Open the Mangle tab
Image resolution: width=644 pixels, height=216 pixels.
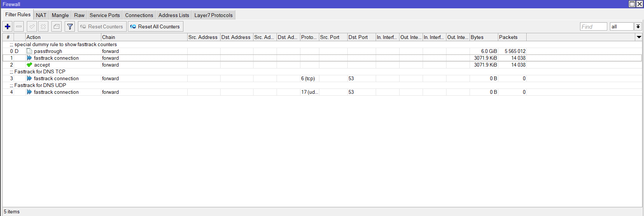(x=60, y=15)
